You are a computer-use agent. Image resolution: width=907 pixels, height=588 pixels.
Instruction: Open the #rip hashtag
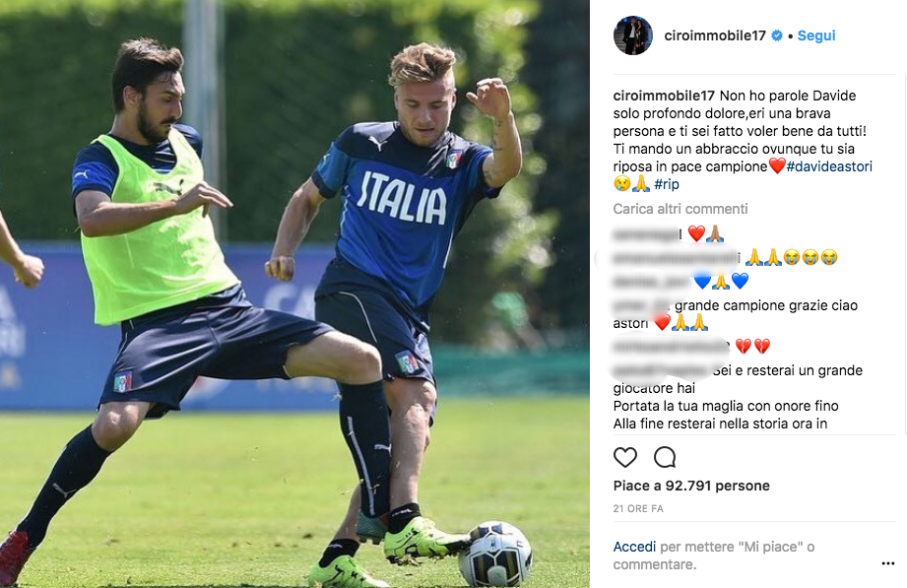(667, 184)
